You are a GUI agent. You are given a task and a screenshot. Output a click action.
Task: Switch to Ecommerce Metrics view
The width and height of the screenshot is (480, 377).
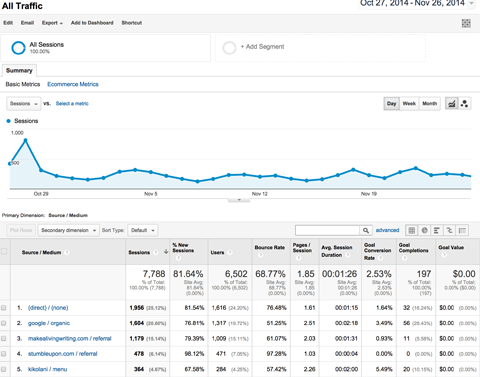coord(73,84)
